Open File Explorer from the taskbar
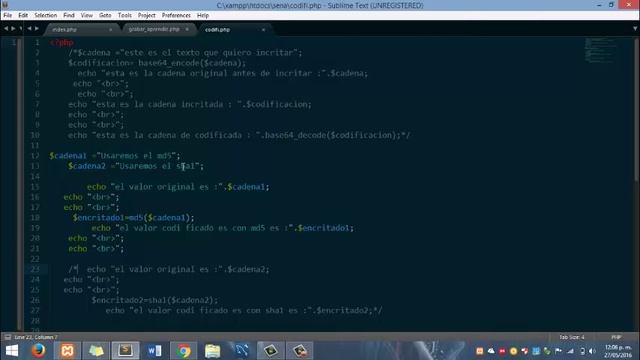Image resolution: width=640 pixels, height=360 pixels. click(212, 351)
